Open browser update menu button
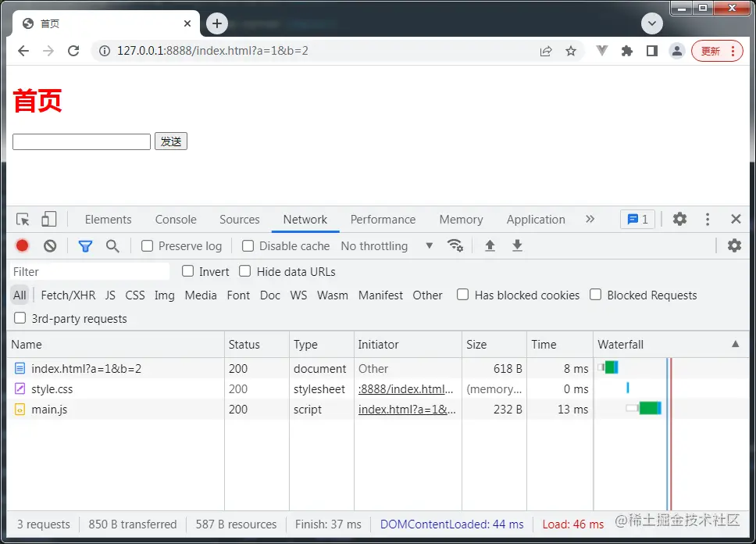Screen dimensions: 756x544 pyautogui.click(x=717, y=51)
